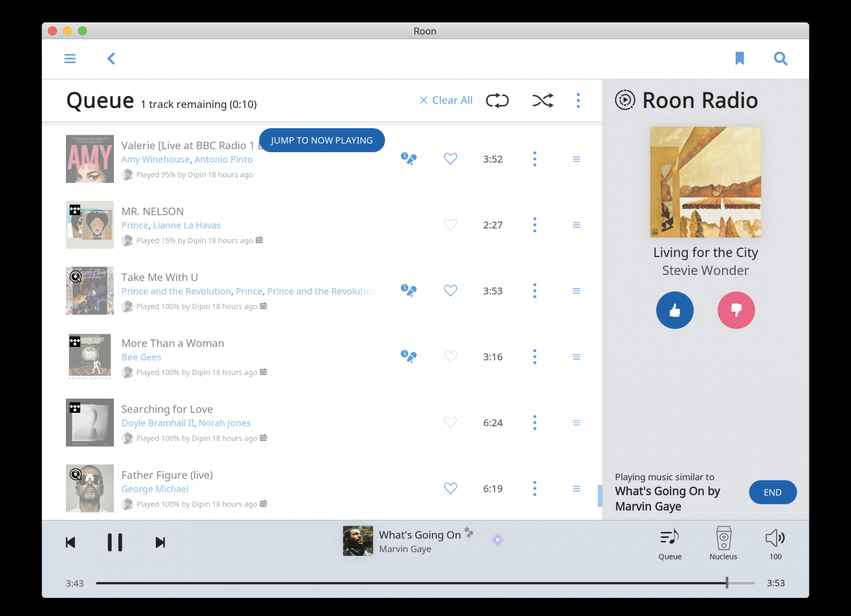The height and width of the screenshot is (616, 851).
Task: Open search with magnifier icon
Action: [x=780, y=59]
